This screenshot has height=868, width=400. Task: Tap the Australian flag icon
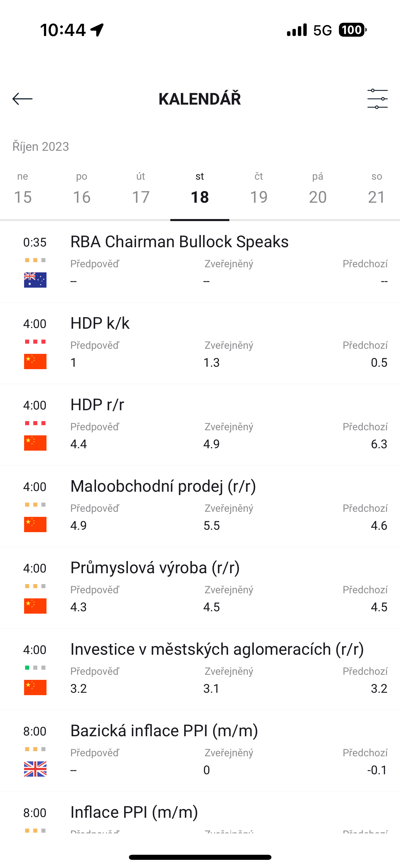(x=35, y=280)
